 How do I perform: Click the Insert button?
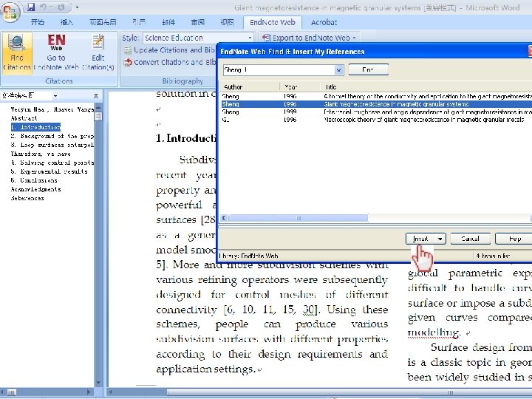420,239
